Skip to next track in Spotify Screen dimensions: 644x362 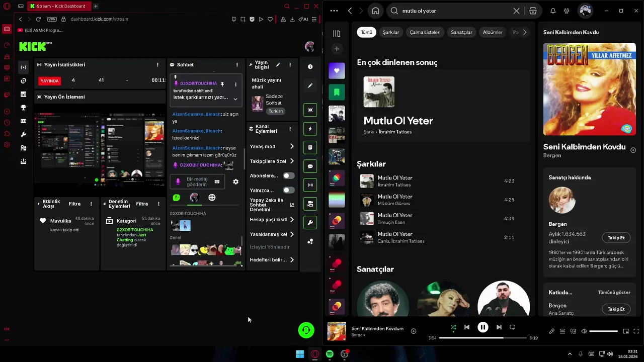click(499, 327)
